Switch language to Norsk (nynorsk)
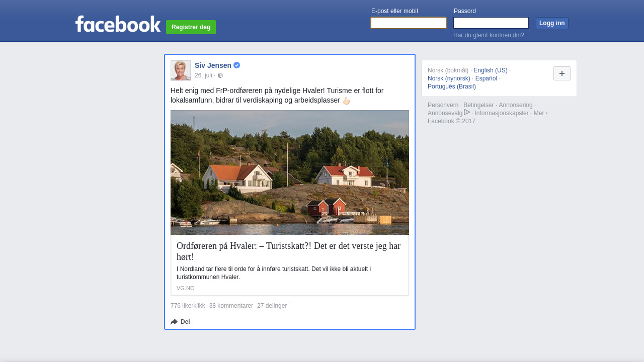644x362 pixels. pyautogui.click(x=449, y=78)
